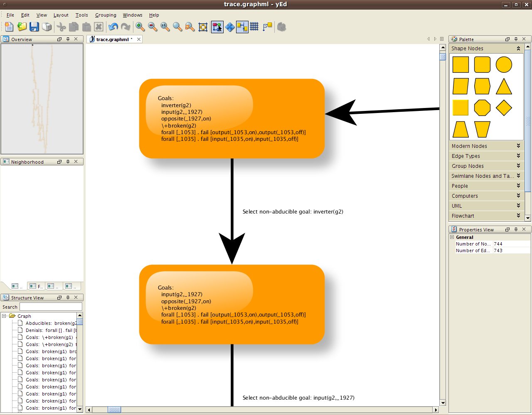Close the Overview panel
532x415 pixels.
[x=76, y=39]
